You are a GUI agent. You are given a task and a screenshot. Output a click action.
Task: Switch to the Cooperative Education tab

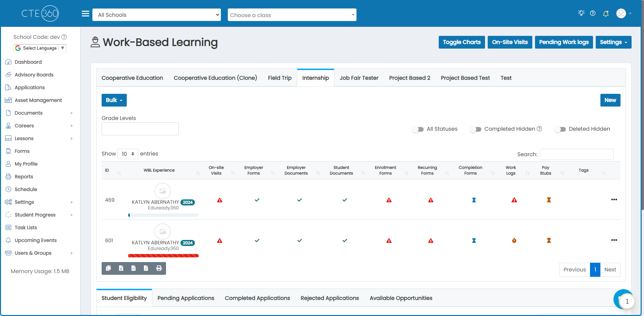pyautogui.click(x=132, y=78)
